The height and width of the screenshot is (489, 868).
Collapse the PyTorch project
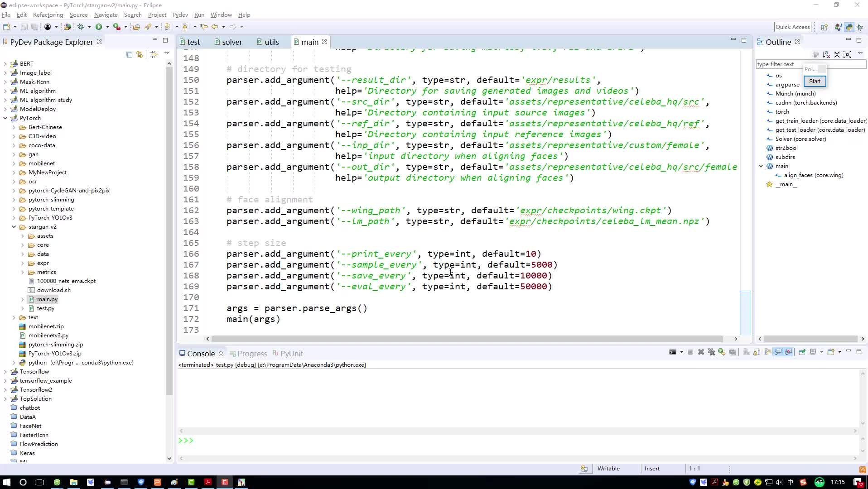coord(5,118)
